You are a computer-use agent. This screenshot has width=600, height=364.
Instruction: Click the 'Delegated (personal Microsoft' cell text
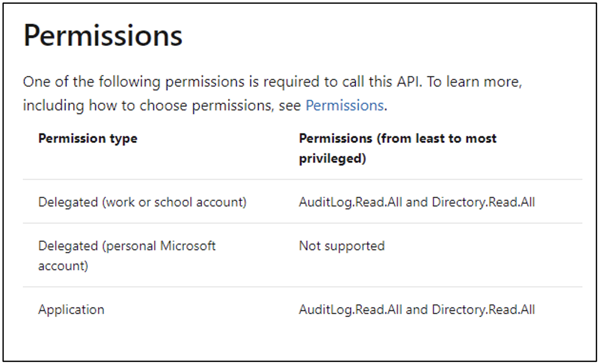[127, 246]
